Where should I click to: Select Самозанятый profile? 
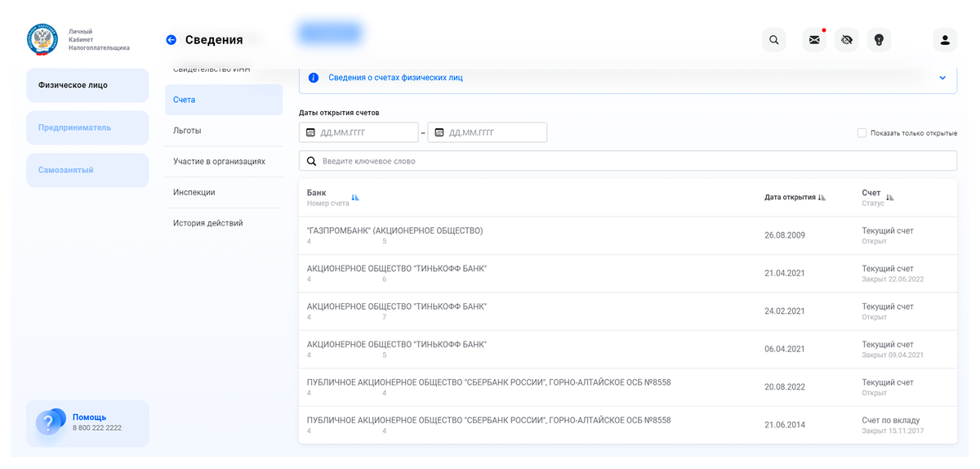87,170
